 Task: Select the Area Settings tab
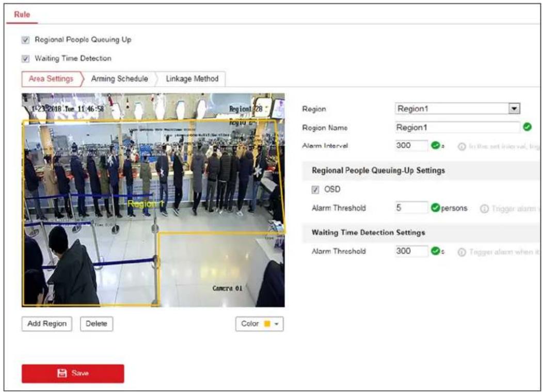[x=51, y=79]
